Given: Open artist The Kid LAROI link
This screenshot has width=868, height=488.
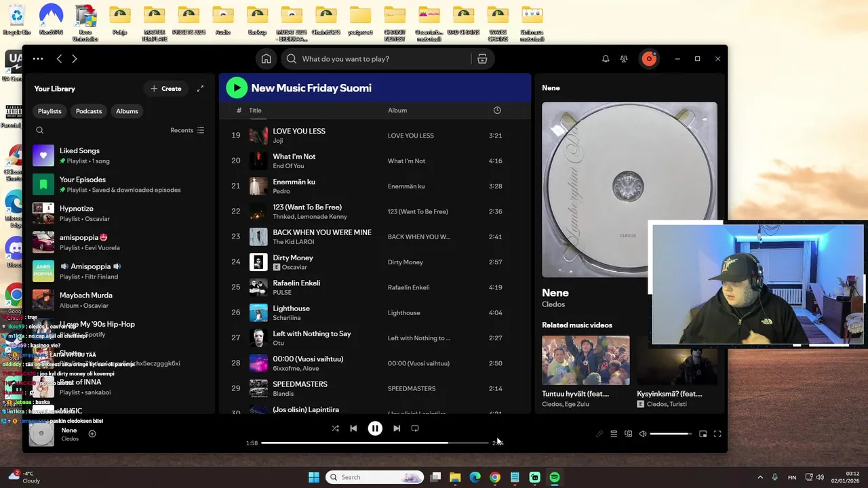Looking at the screenshot, I should 293,242.
